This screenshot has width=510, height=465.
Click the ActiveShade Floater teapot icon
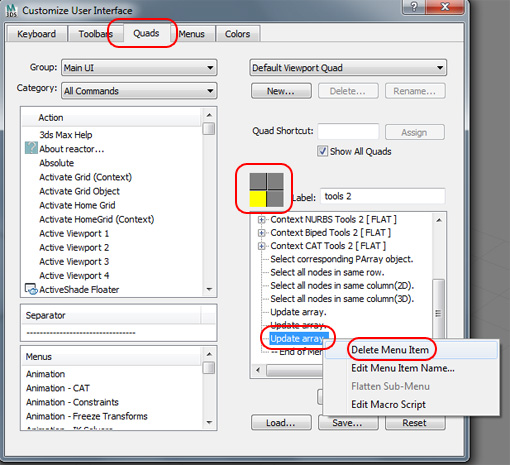31,289
